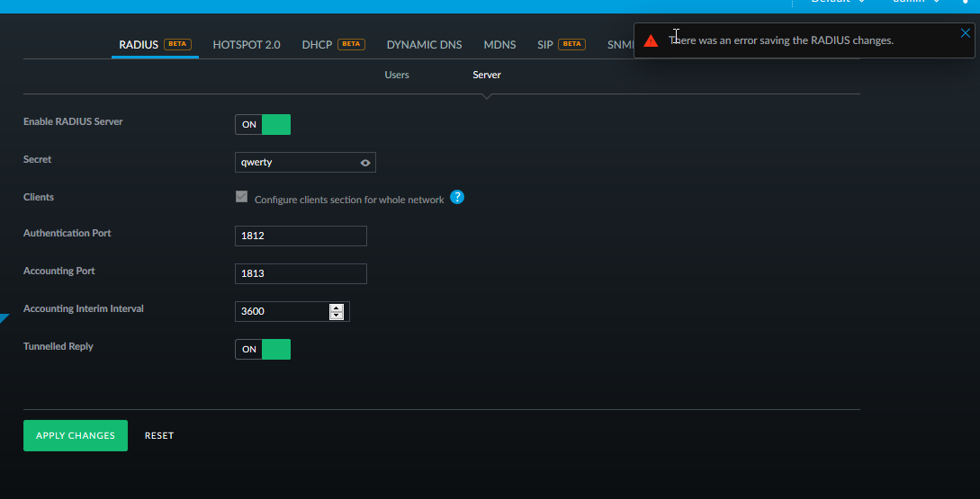Dismiss the RADIUS error notification
Viewport: 980px width, 499px height.
(966, 33)
